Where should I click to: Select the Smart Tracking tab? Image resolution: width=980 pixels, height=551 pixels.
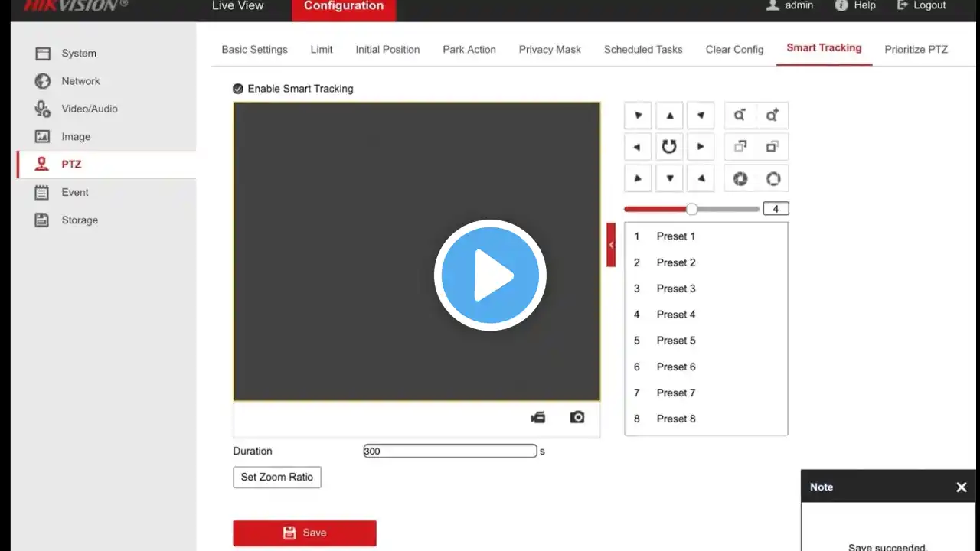tap(824, 47)
